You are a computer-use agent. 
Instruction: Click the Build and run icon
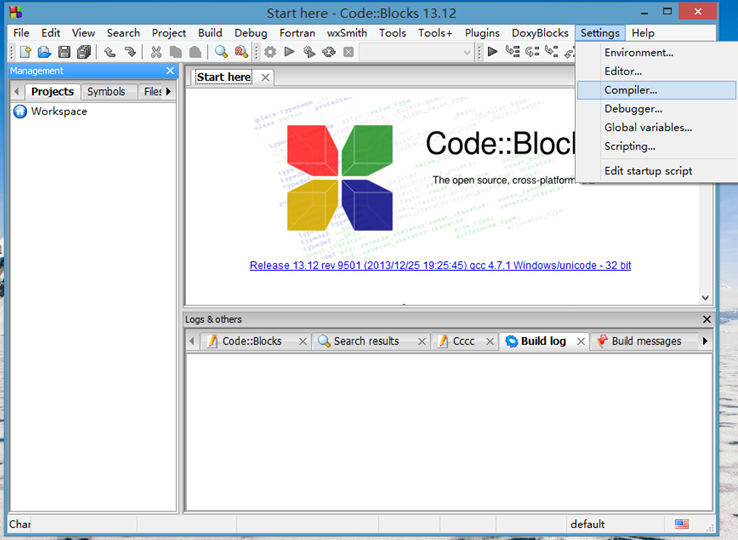pos(309,52)
